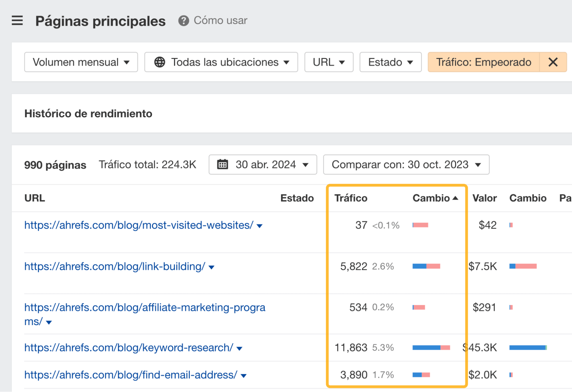
Task: Click the Tráfico column header
Action: [351, 197]
